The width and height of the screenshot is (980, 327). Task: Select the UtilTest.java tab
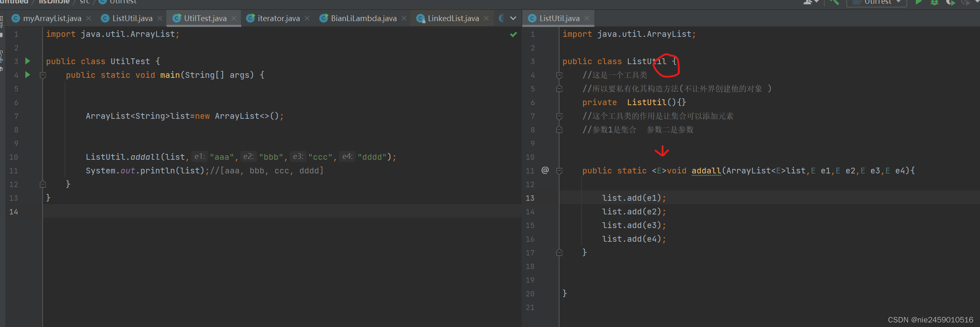(x=205, y=18)
